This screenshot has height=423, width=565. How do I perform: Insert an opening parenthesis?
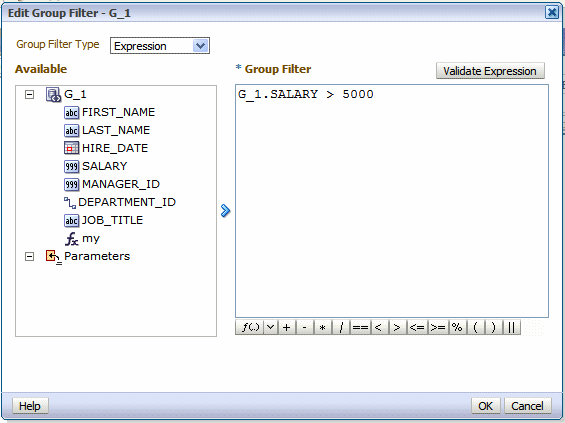point(475,328)
